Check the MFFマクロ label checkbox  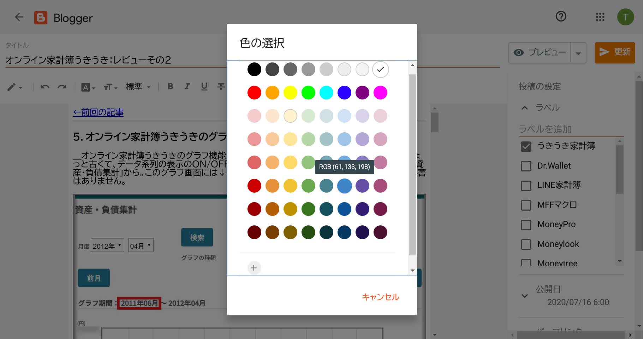tap(526, 205)
